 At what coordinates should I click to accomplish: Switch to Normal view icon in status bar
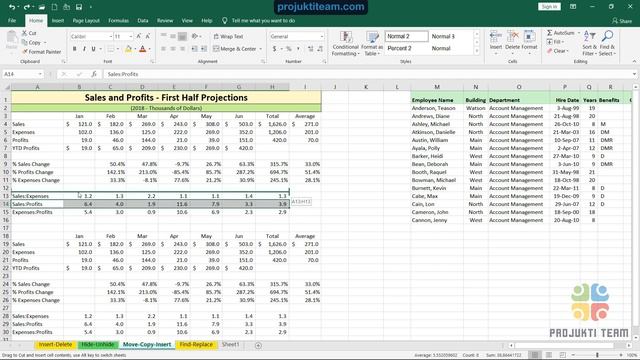tap(535, 355)
